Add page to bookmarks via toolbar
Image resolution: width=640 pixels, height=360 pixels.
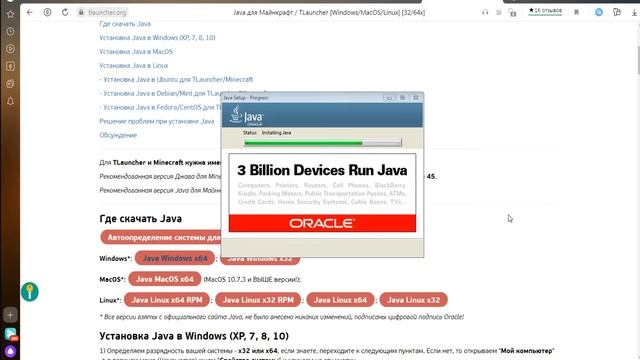click(x=576, y=12)
